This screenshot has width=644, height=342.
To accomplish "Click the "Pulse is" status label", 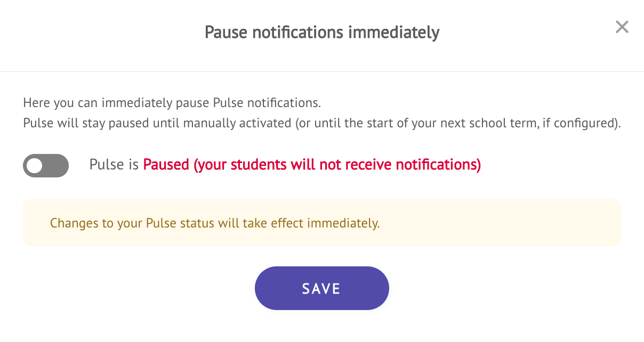I will click(x=114, y=165).
